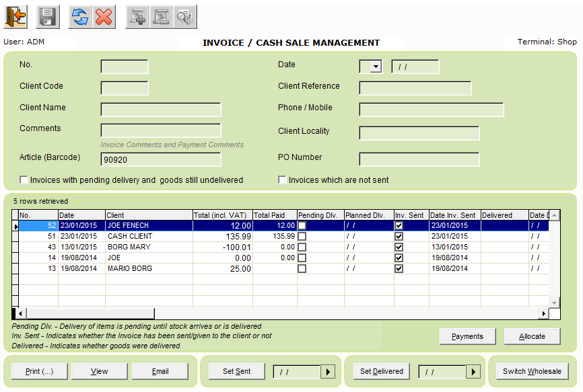
Task: Click the add document plus icon
Action: 138,16
